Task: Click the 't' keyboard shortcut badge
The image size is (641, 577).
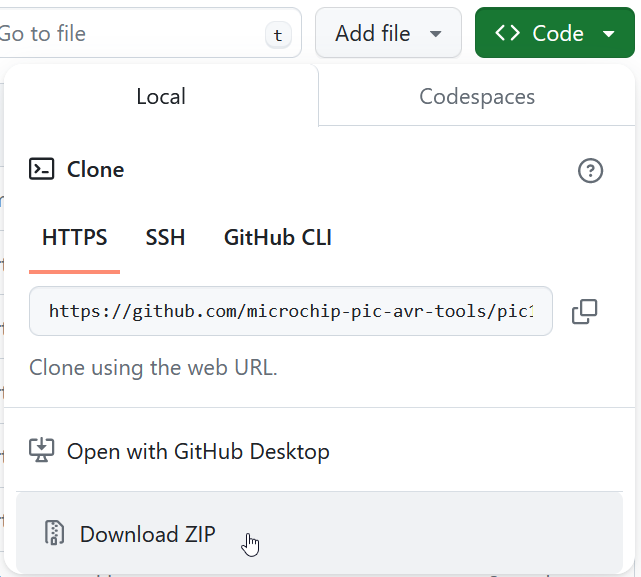Action: [278, 35]
